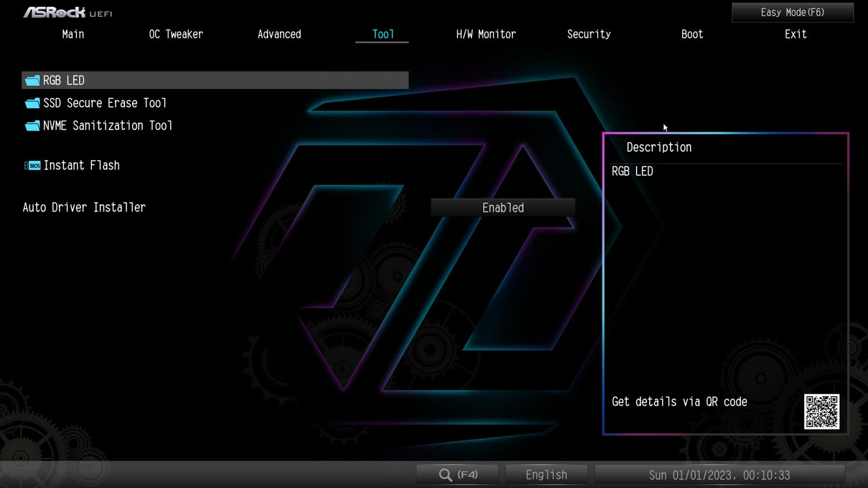Switch to Easy Mode (F6)
The height and width of the screenshot is (488, 868).
click(792, 12)
